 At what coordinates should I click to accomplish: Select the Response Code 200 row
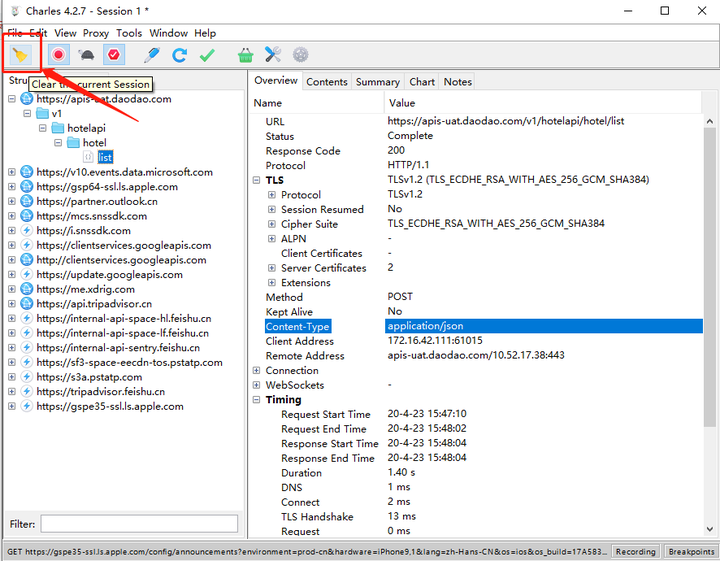(476, 151)
